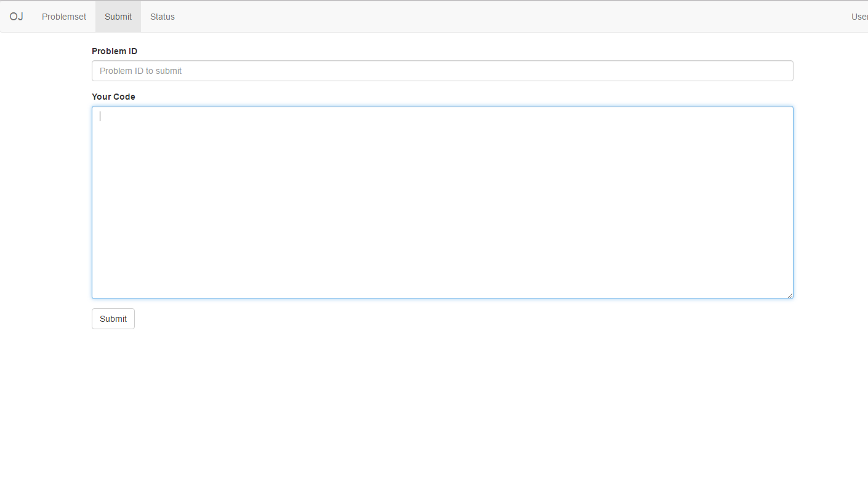Select the highlighted Submit navigation item
Viewport: 868px width, 488px height.
(x=118, y=17)
